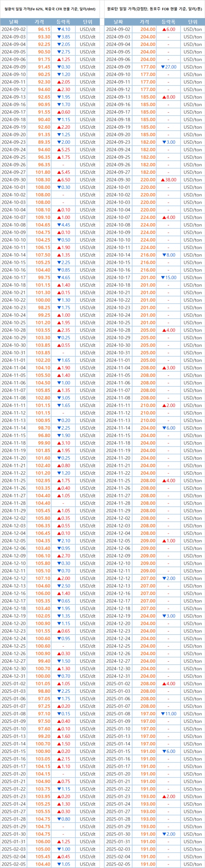
Task: Select iron ore price 108.30 on 2024-09-30
Action: pos(43,180)
